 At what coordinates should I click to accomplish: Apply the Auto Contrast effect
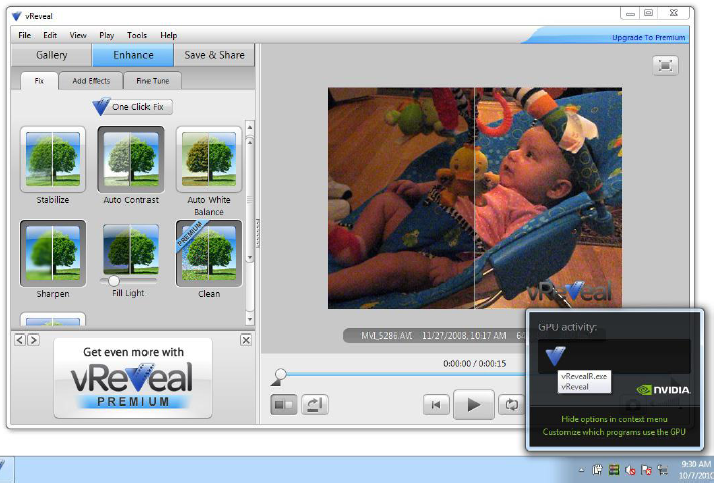[131, 159]
